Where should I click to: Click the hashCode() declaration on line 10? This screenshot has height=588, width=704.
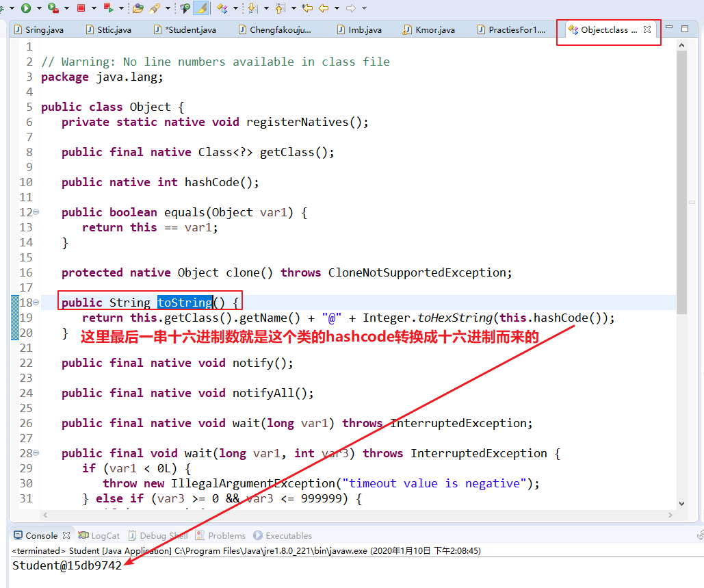pyautogui.click(x=222, y=182)
